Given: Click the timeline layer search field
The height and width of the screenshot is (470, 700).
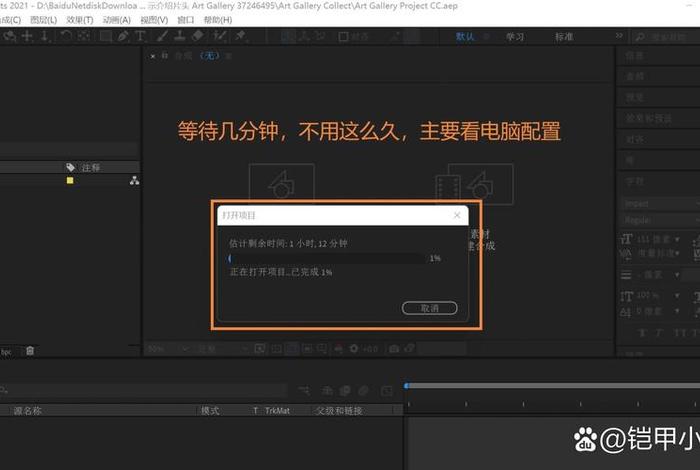Looking at the screenshot, I should tap(144, 391).
